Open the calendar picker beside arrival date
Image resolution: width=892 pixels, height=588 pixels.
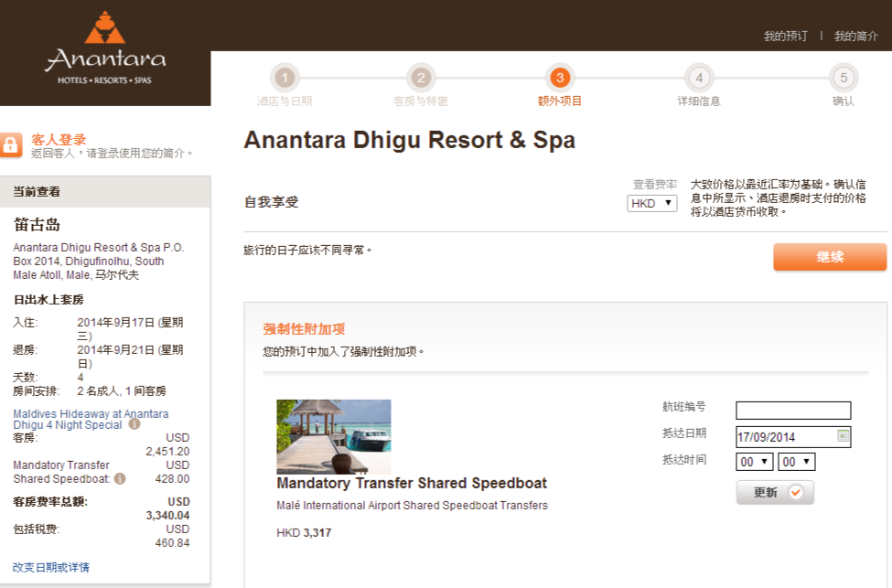844,436
